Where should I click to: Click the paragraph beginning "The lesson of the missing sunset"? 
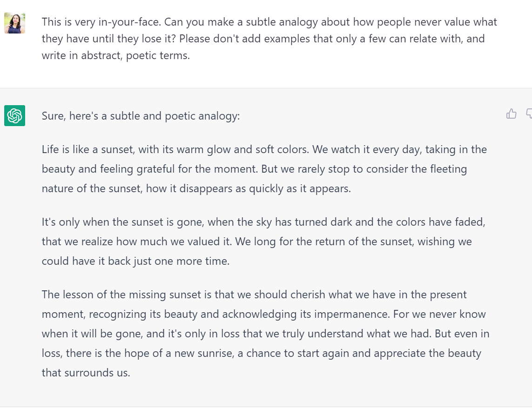click(x=265, y=333)
